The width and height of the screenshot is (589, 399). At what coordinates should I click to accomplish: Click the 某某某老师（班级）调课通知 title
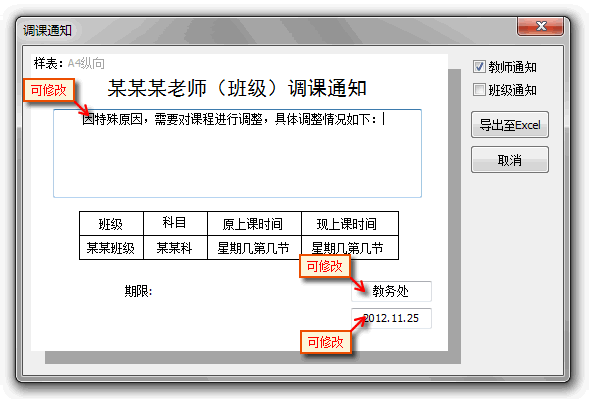tap(237, 88)
